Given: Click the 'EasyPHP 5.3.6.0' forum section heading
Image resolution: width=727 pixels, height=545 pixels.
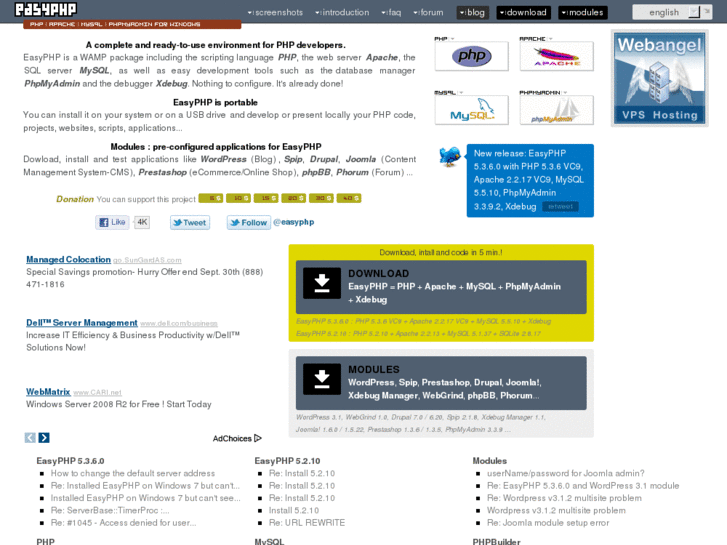Looking at the screenshot, I should [x=70, y=461].
